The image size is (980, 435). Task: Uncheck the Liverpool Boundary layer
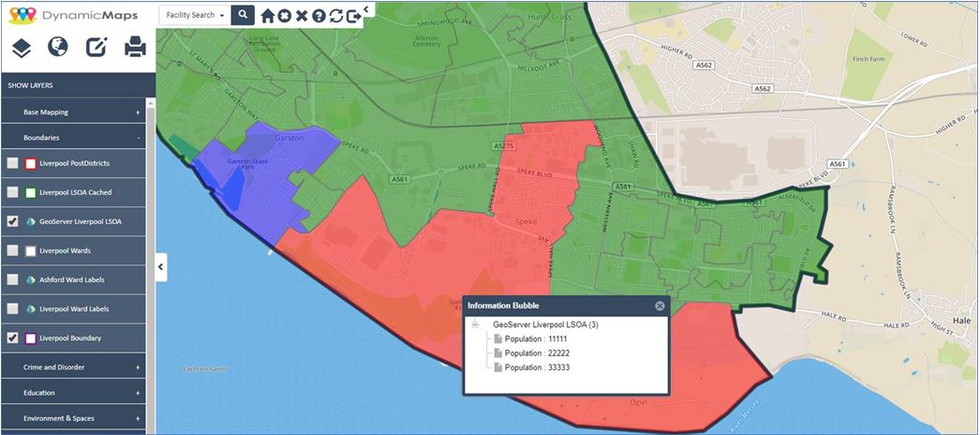pos(12,338)
